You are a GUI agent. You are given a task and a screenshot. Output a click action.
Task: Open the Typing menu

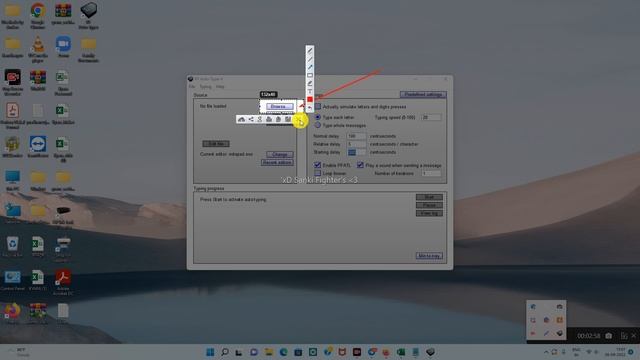click(205, 87)
